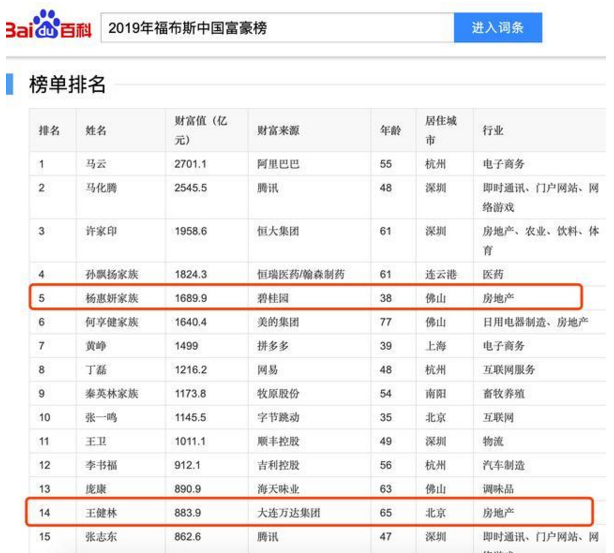This screenshot has height=553, width=614.
Task: Click the 阿里巴巴 wealth source cell
Action: 278,164
